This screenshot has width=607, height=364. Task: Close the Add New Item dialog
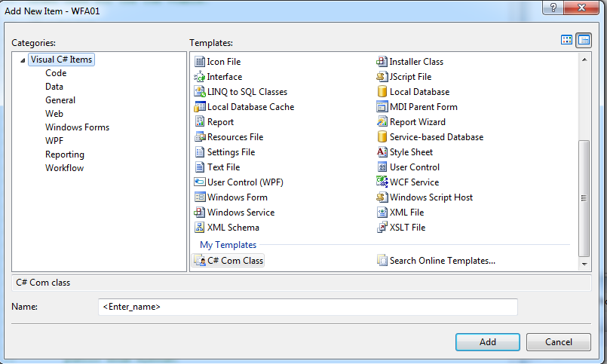(581, 8)
